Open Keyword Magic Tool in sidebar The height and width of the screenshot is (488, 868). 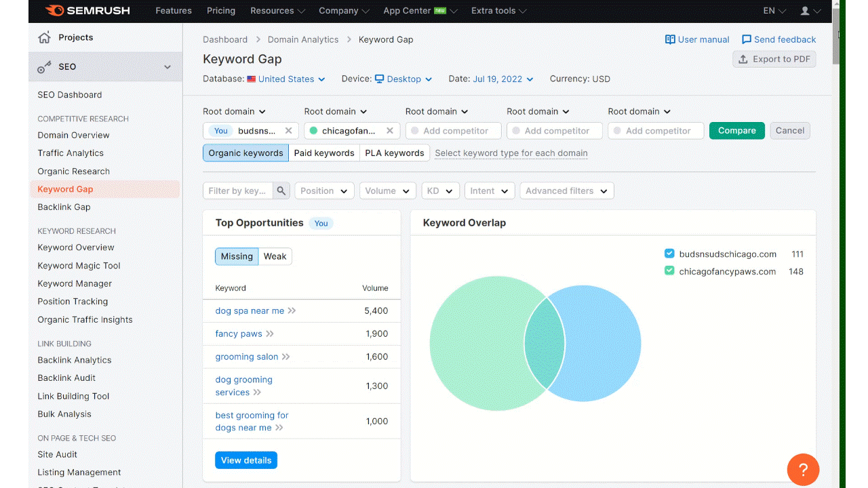click(x=79, y=266)
